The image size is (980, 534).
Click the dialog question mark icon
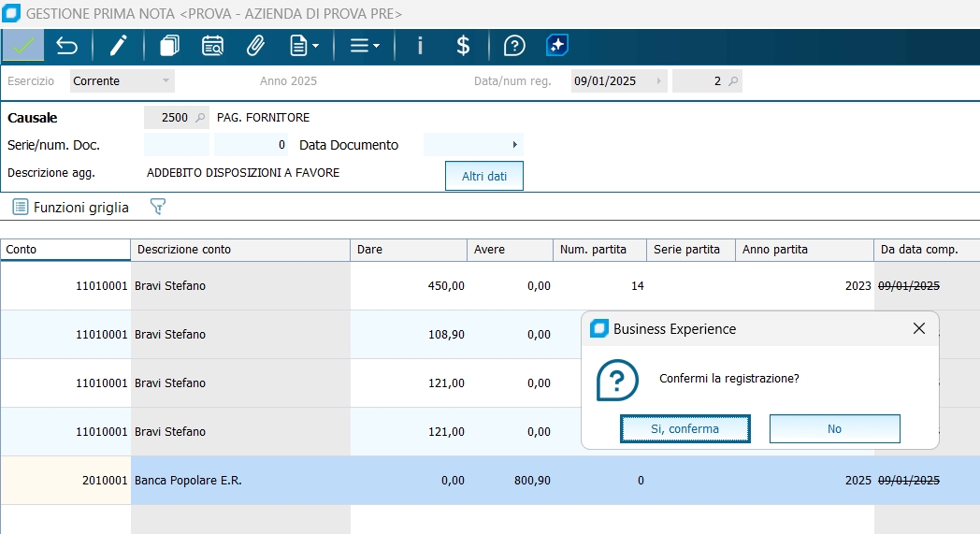[617, 380]
